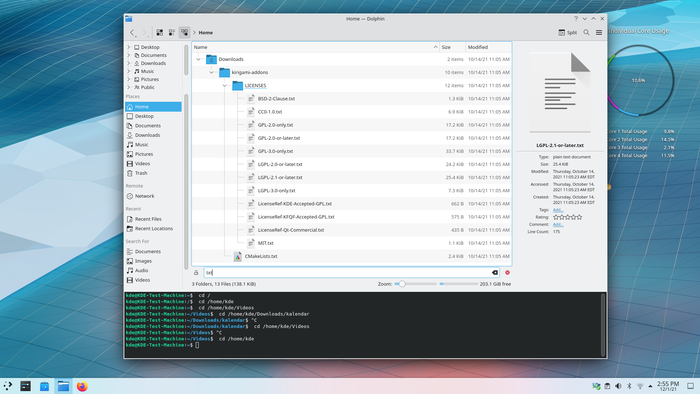Collapse the Downloads folder tree

pos(198,59)
